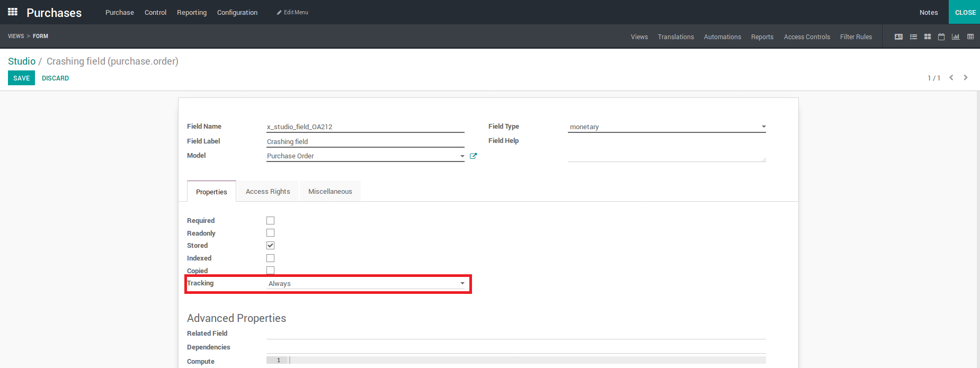Select the Properties tab

tap(211, 192)
